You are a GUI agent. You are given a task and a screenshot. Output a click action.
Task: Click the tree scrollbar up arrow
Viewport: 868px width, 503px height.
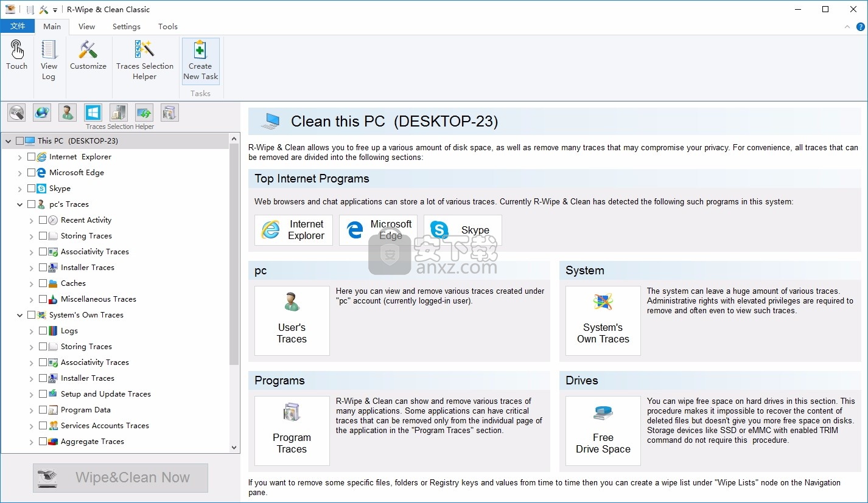(234, 139)
